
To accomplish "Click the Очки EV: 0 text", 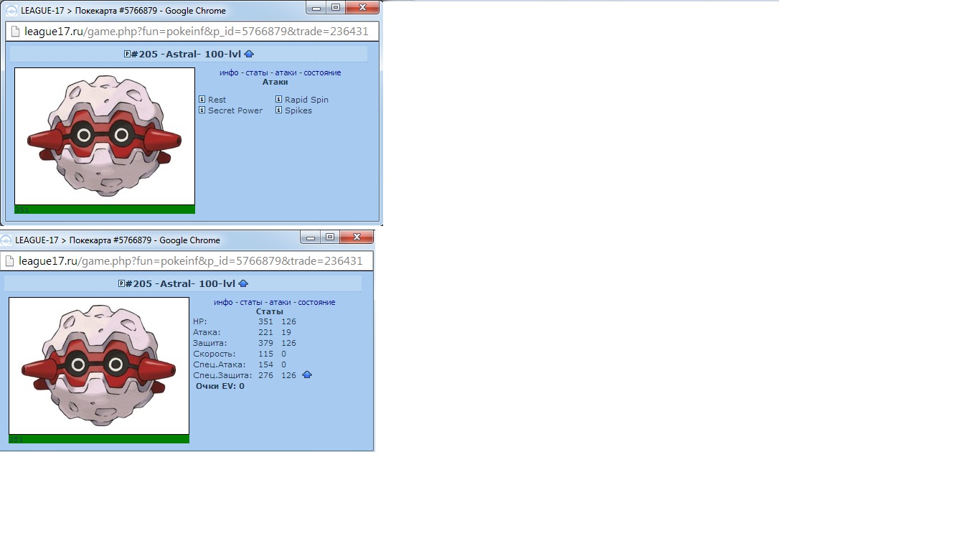I will coord(220,386).
